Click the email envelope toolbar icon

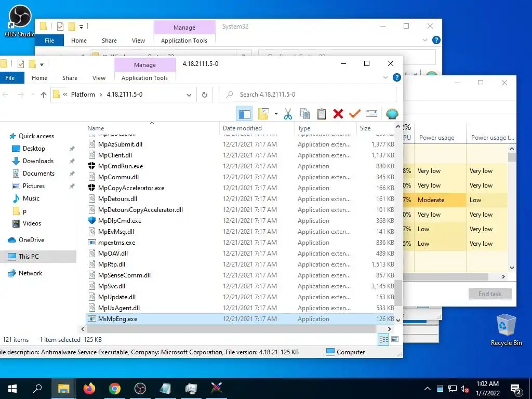[x=371, y=114]
